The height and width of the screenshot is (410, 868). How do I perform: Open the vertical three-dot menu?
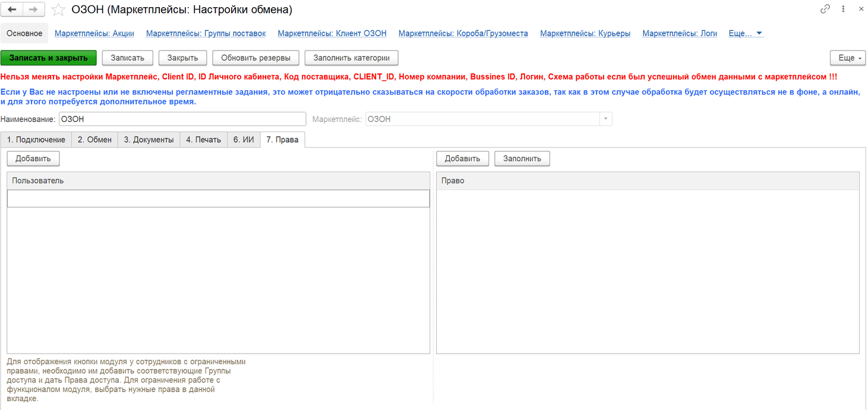[843, 9]
